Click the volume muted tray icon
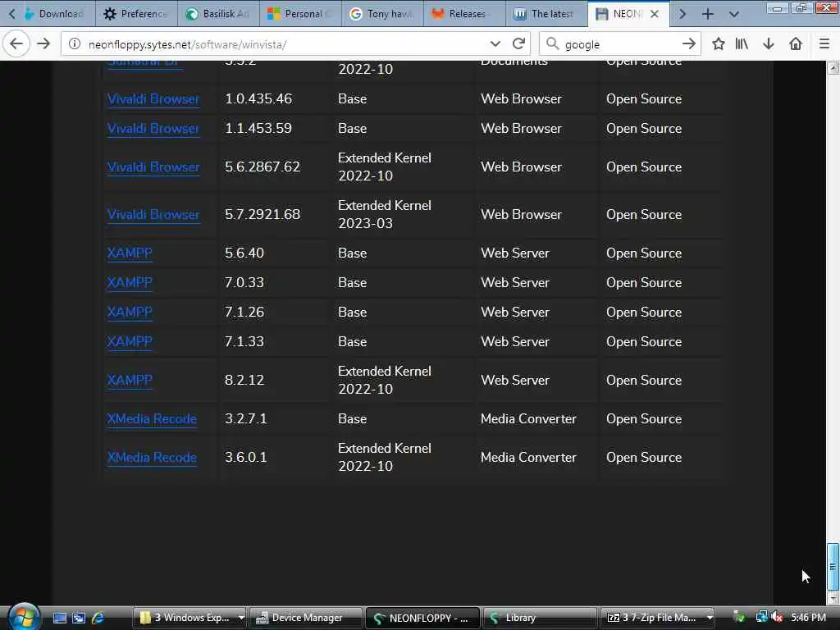The image size is (840, 630). tap(778, 618)
